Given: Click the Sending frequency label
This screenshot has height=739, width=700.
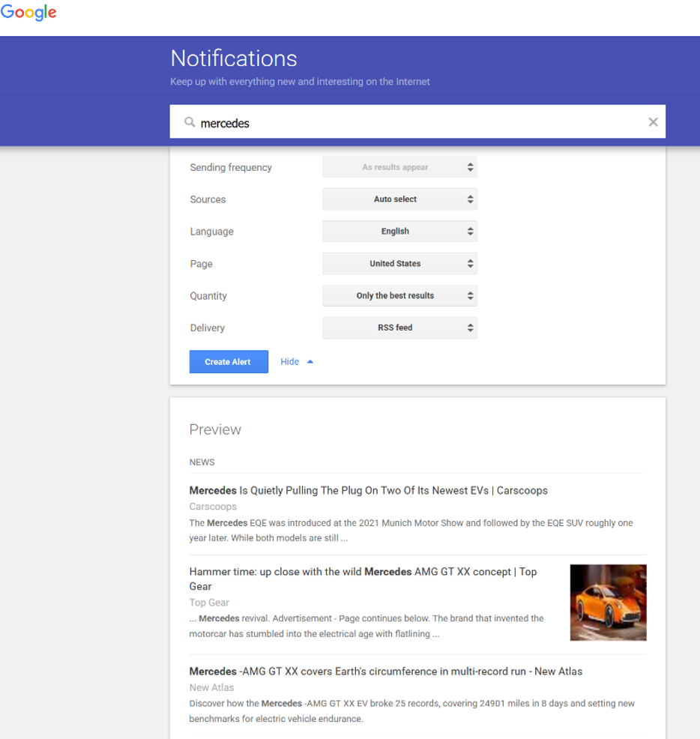Looking at the screenshot, I should tap(231, 167).
